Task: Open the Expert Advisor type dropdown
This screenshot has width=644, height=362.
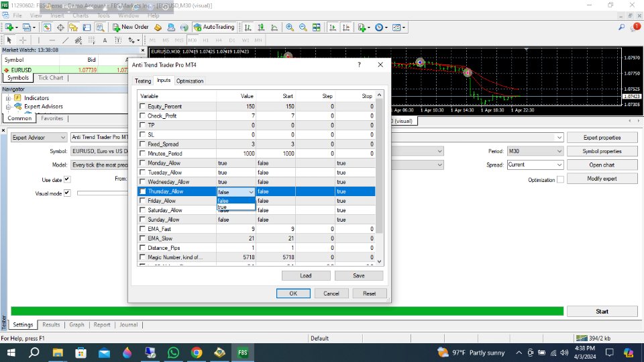Action: coord(39,138)
